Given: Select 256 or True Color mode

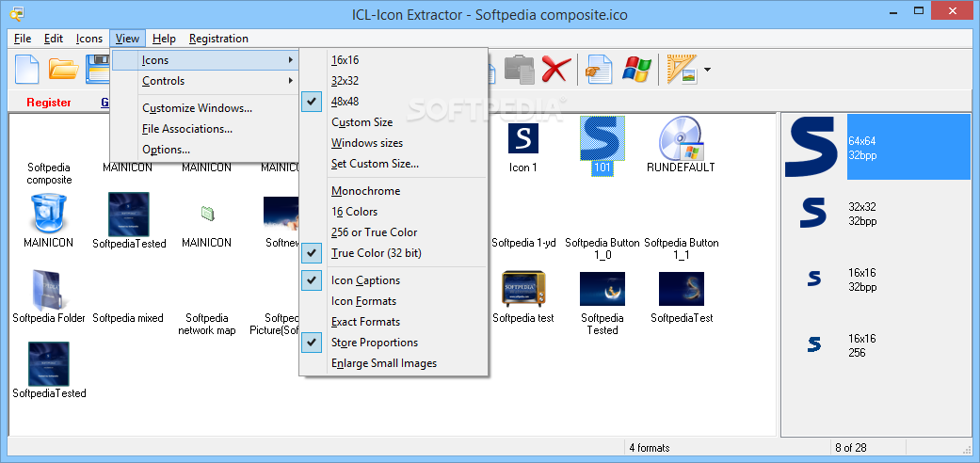Looking at the screenshot, I should pyautogui.click(x=394, y=232).
